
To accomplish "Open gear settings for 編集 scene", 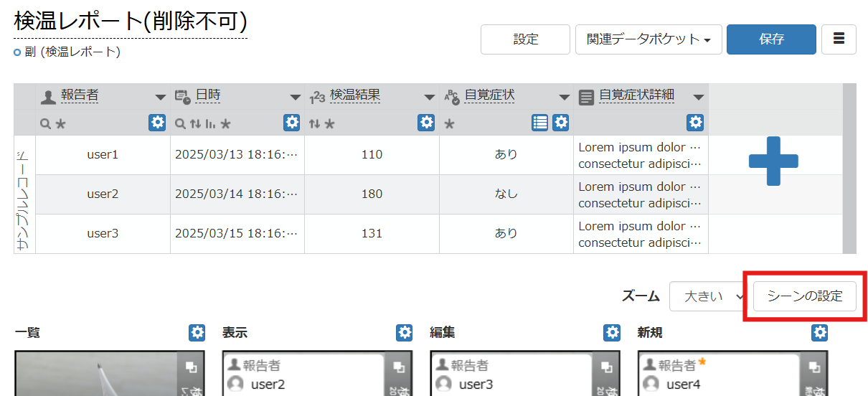I will point(612,333).
